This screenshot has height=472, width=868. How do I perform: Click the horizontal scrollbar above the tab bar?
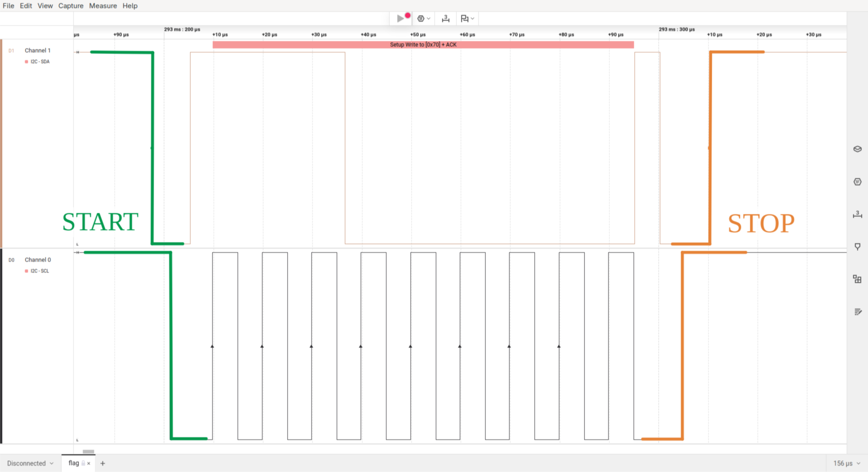88,451
